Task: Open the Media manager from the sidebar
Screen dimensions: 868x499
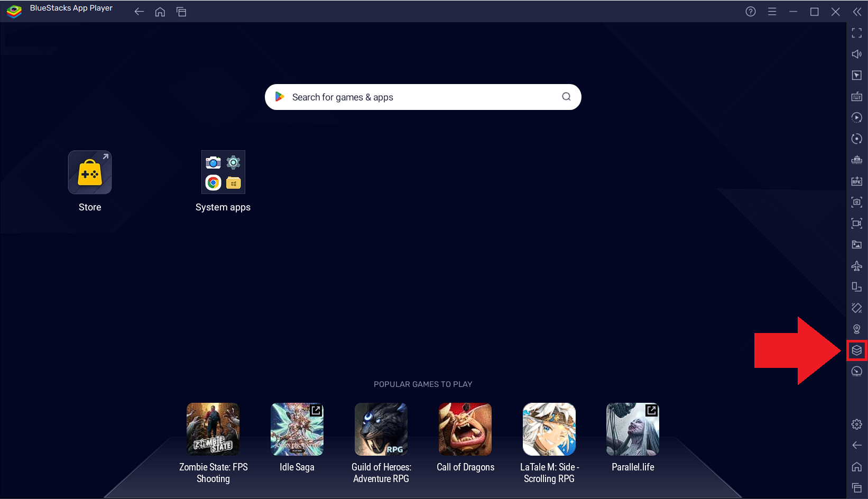Action: (857, 244)
